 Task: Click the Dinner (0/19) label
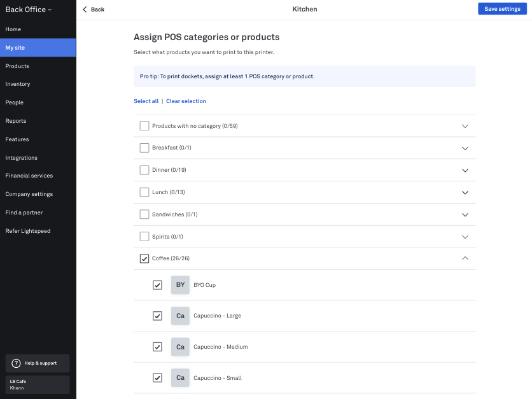[169, 170]
